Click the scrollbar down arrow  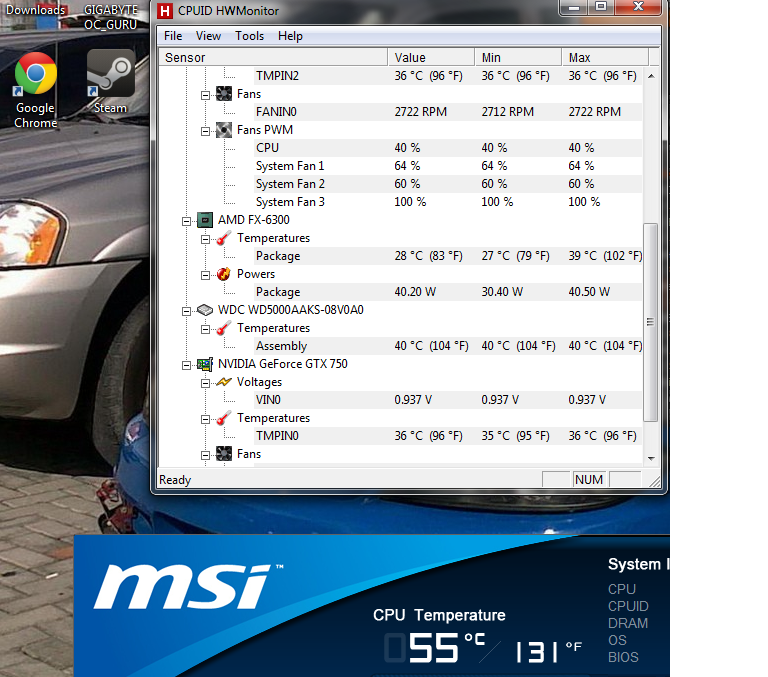[651, 459]
